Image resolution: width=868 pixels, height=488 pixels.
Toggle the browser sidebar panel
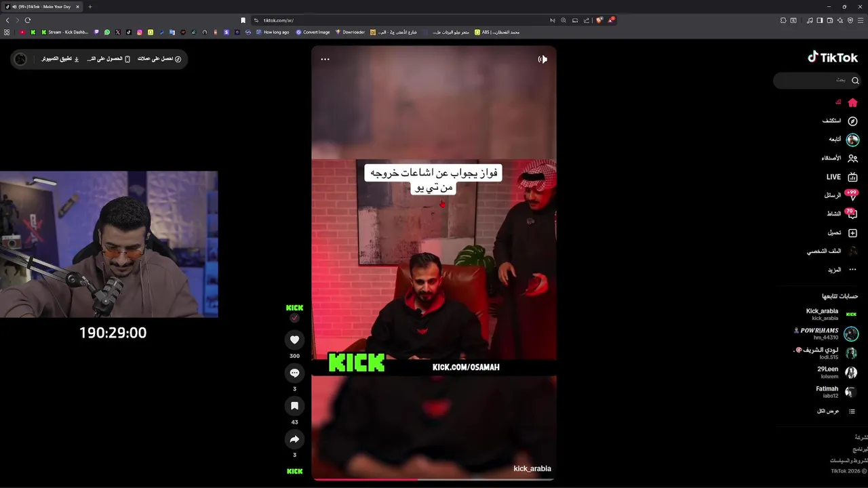(x=820, y=20)
